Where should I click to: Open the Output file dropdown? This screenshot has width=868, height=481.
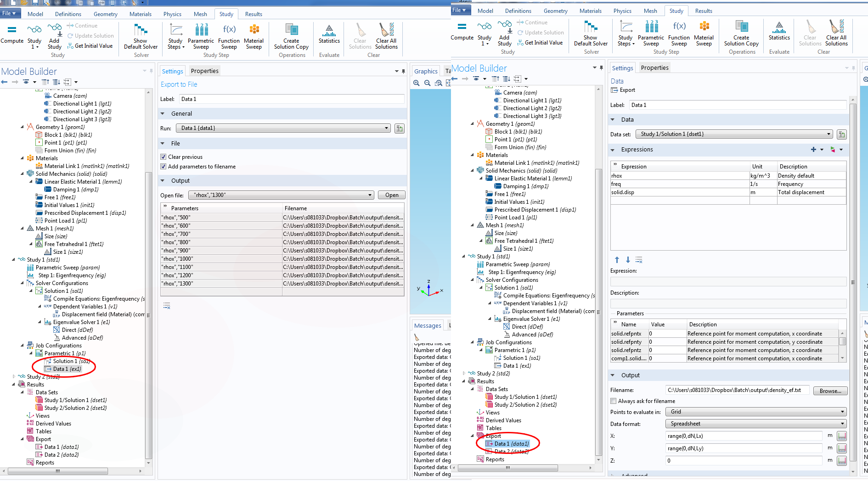coord(370,195)
